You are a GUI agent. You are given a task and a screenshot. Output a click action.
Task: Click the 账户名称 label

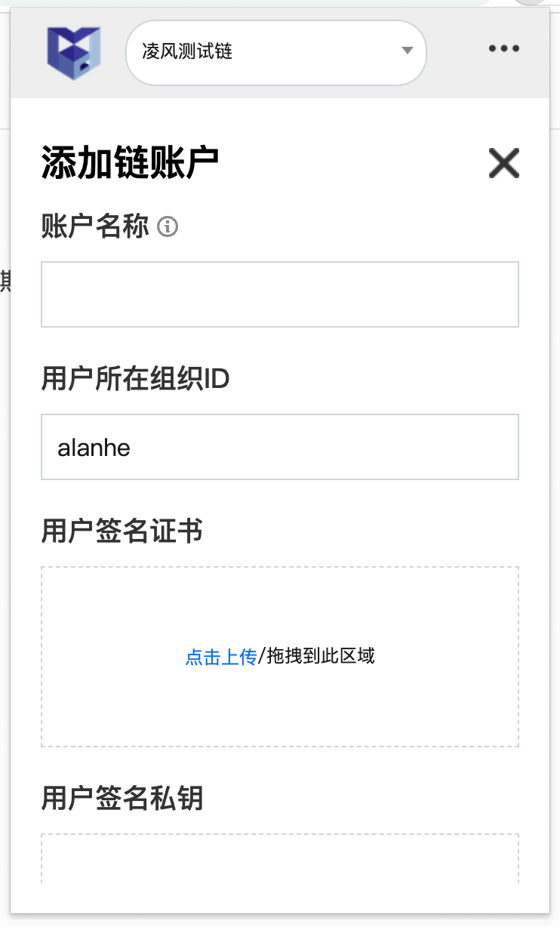[95, 226]
